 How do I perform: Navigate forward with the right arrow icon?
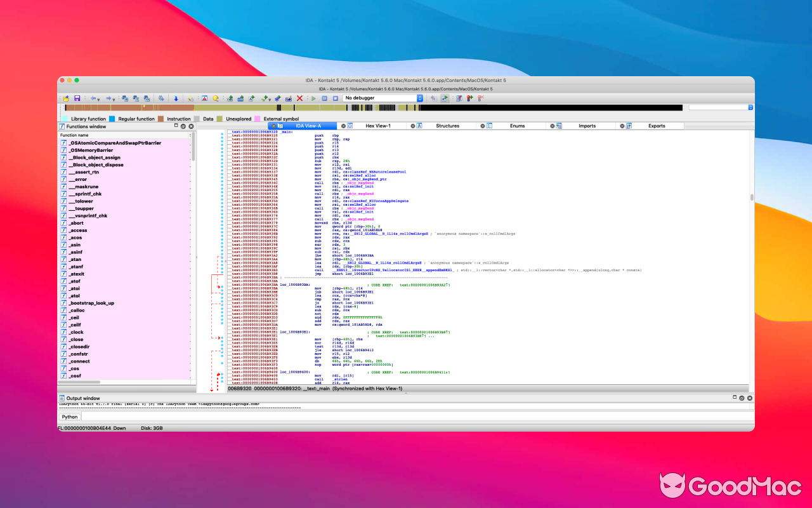point(108,98)
